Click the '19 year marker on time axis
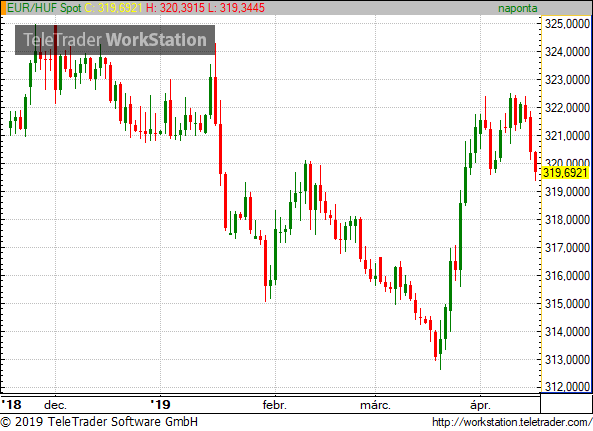 click(160, 405)
